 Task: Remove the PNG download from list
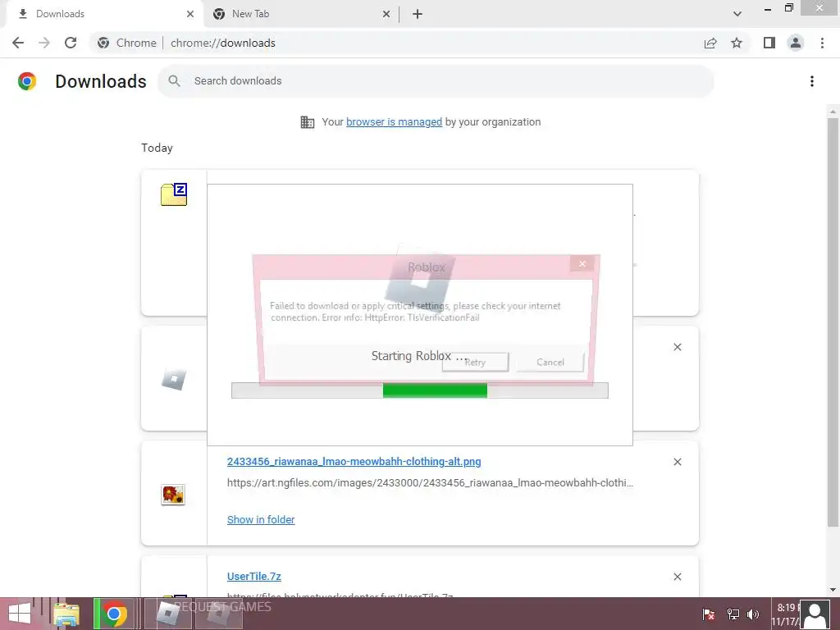tap(677, 462)
